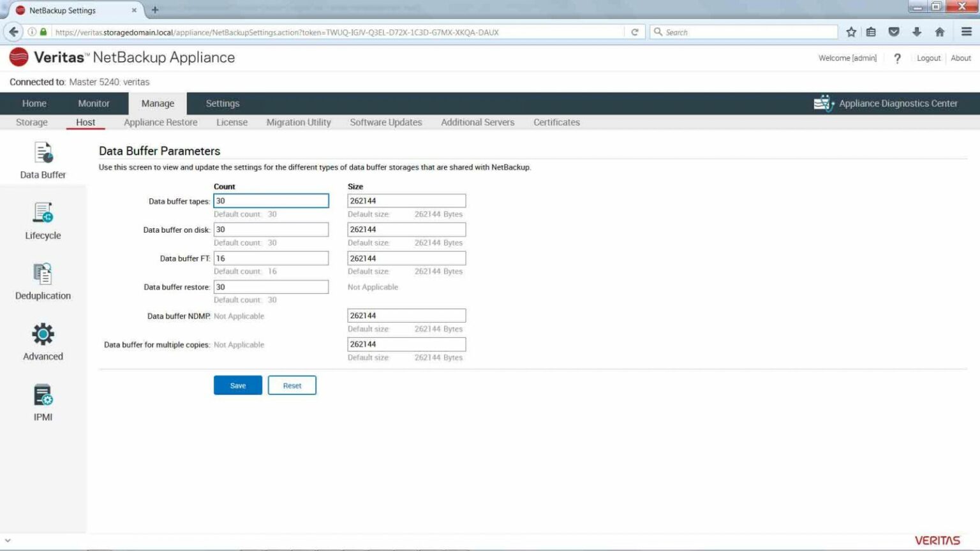Image resolution: width=980 pixels, height=551 pixels.
Task: Switch to the Monitor tab
Action: click(x=94, y=103)
